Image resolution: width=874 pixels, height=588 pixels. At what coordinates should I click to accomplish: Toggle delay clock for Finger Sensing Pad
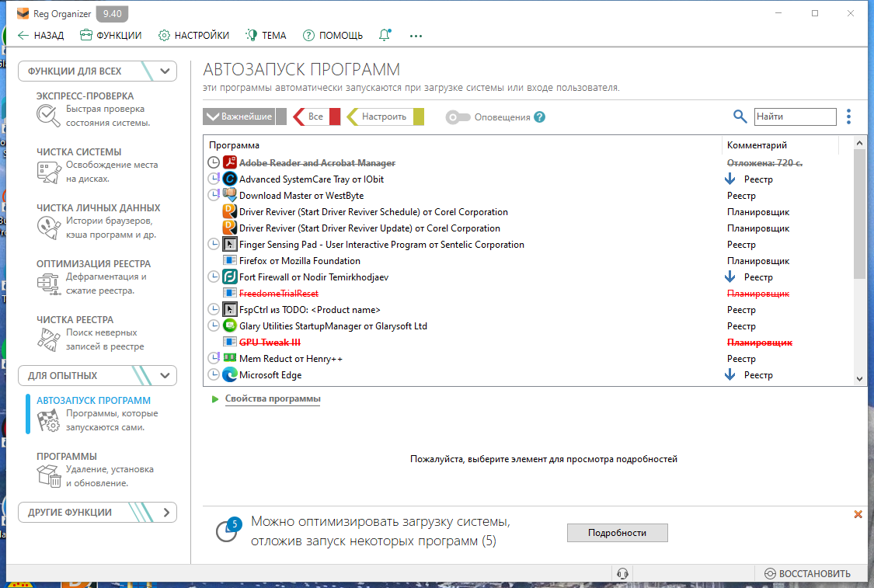click(214, 244)
